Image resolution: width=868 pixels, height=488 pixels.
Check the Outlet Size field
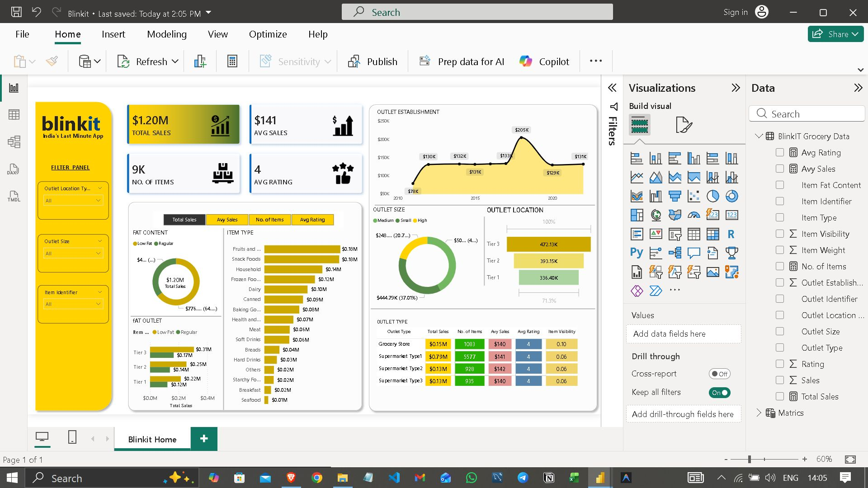coord(780,331)
